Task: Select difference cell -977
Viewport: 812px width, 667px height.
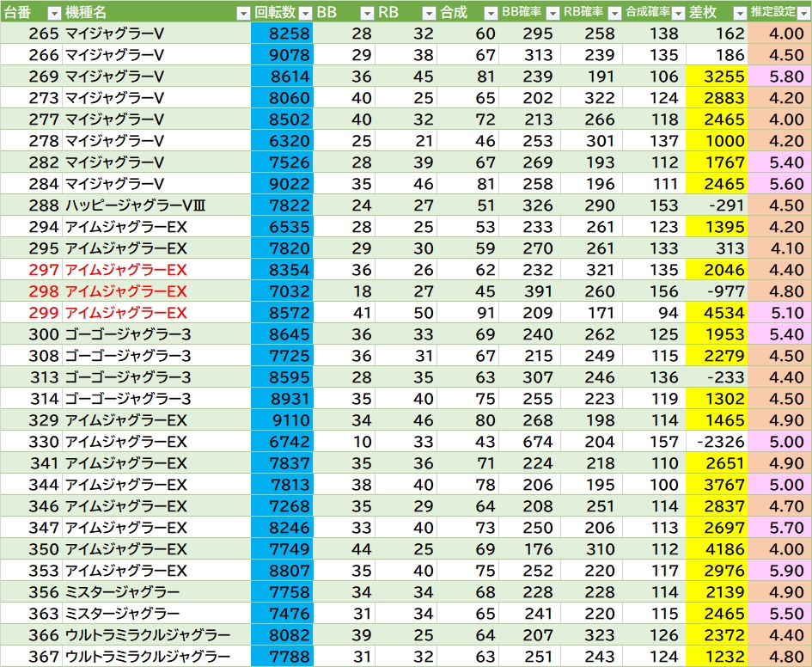Action: coord(717,291)
